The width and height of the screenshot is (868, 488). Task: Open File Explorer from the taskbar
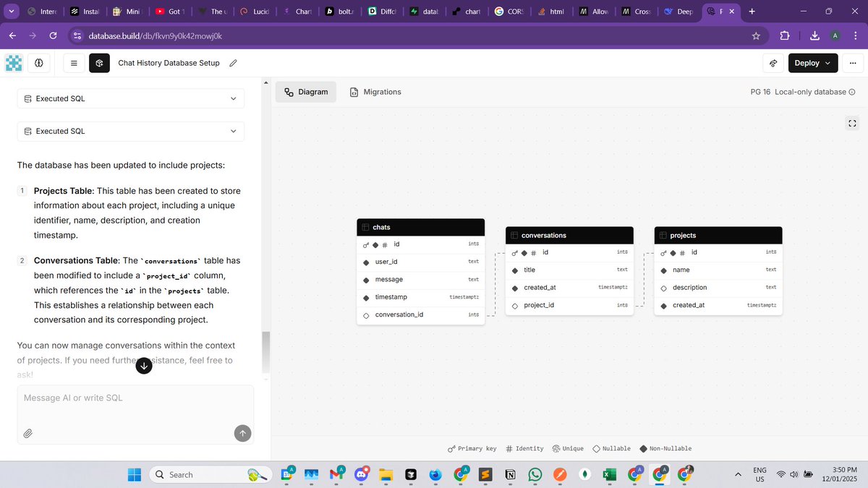click(x=386, y=474)
